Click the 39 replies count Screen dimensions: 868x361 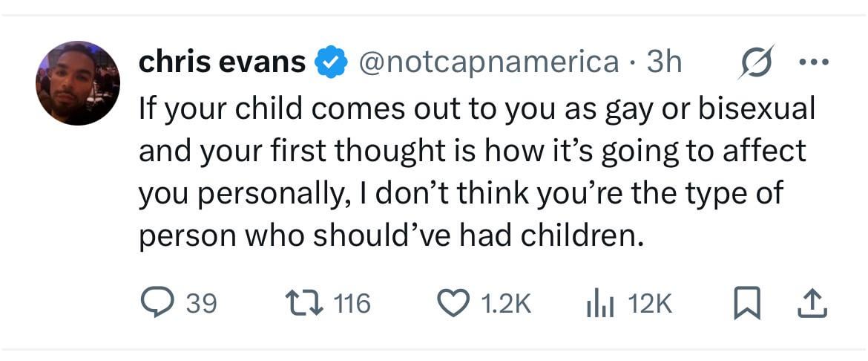[200, 303]
